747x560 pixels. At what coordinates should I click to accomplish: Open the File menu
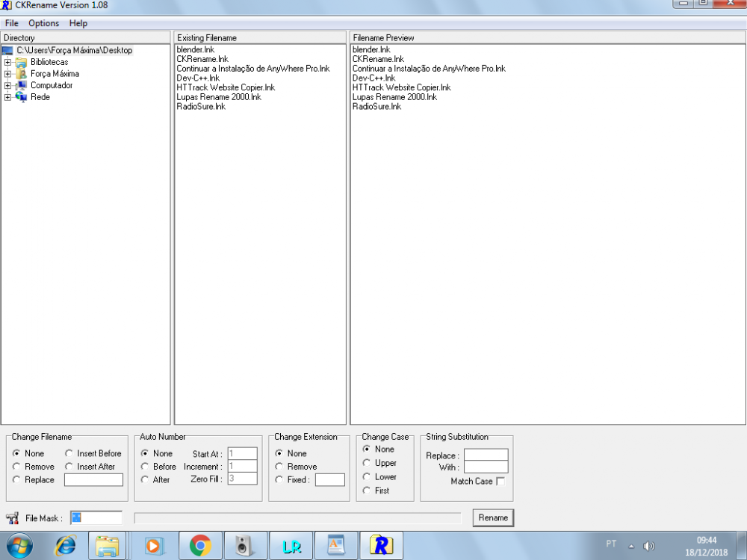point(11,23)
